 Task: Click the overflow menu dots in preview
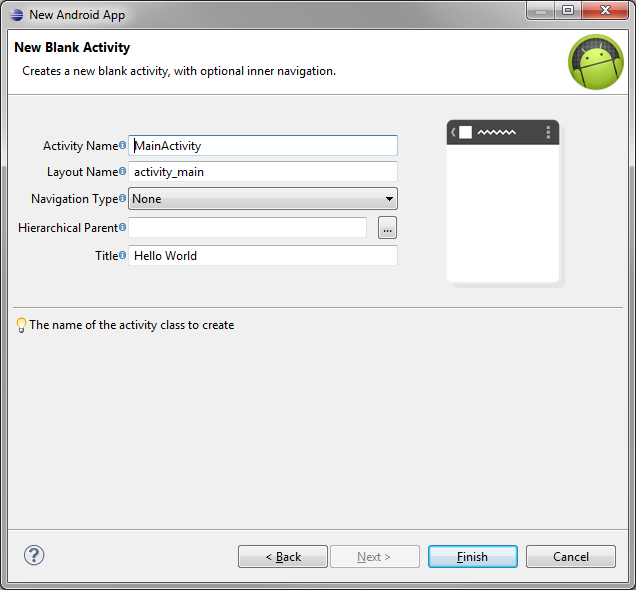tap(548, 132)
